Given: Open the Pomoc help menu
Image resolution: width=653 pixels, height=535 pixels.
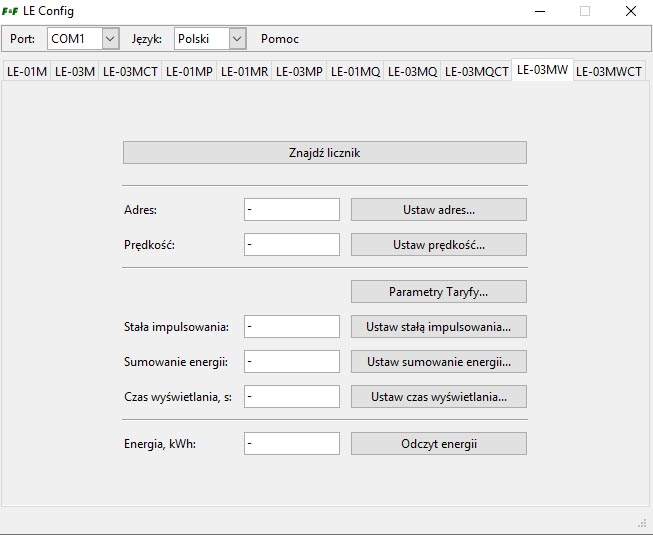Looking at the screenshot, I should click(280, 39).
